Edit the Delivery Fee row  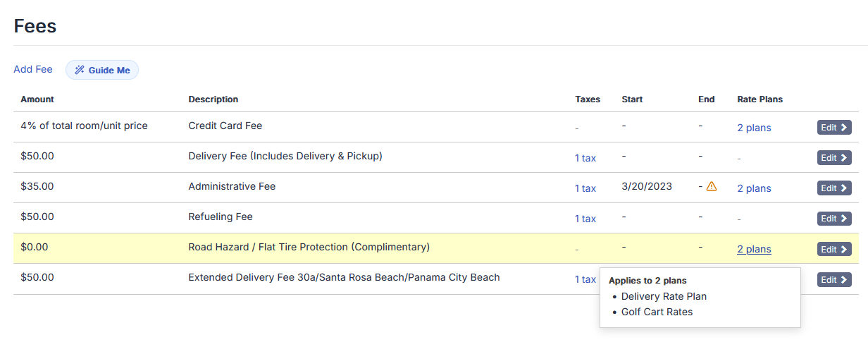[834, 158]
